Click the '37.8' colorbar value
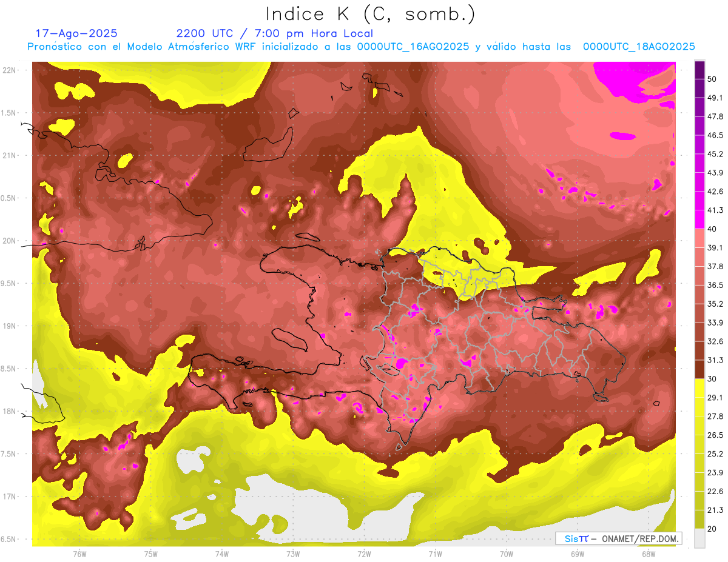 pos(716,266)
